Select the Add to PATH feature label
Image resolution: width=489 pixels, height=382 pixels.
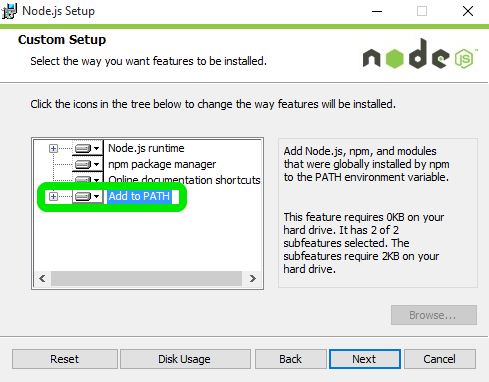(139, 196)
